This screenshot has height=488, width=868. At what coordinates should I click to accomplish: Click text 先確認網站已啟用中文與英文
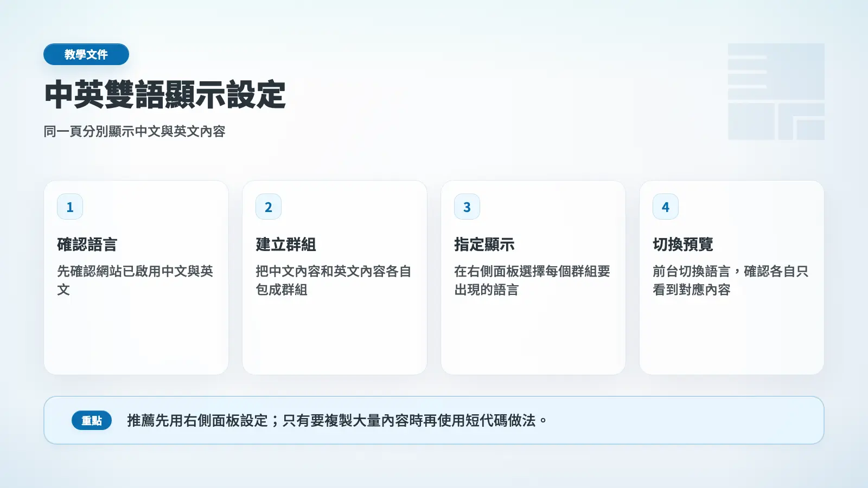135,280
